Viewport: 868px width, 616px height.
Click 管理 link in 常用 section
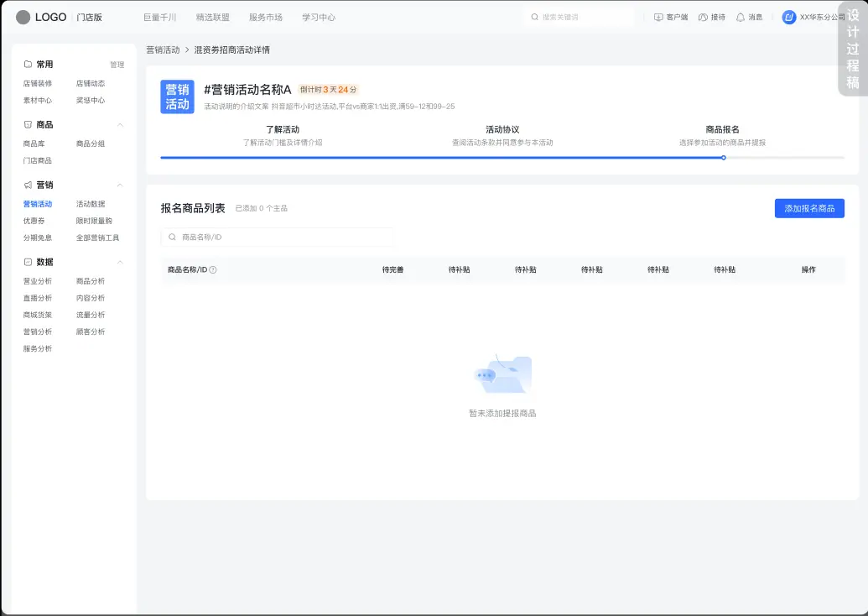[117, 65]
